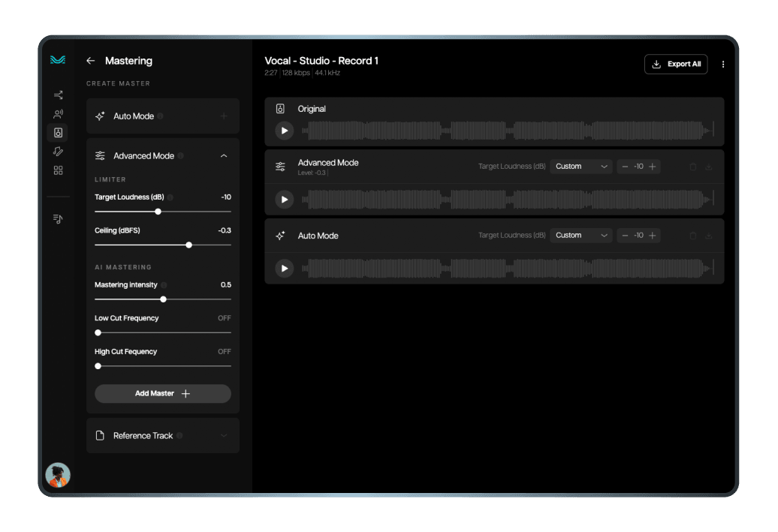Select the speaker Mastering icon in the sidebar
778x532 pixels.
pyautogui.click(x=58, y=132)
